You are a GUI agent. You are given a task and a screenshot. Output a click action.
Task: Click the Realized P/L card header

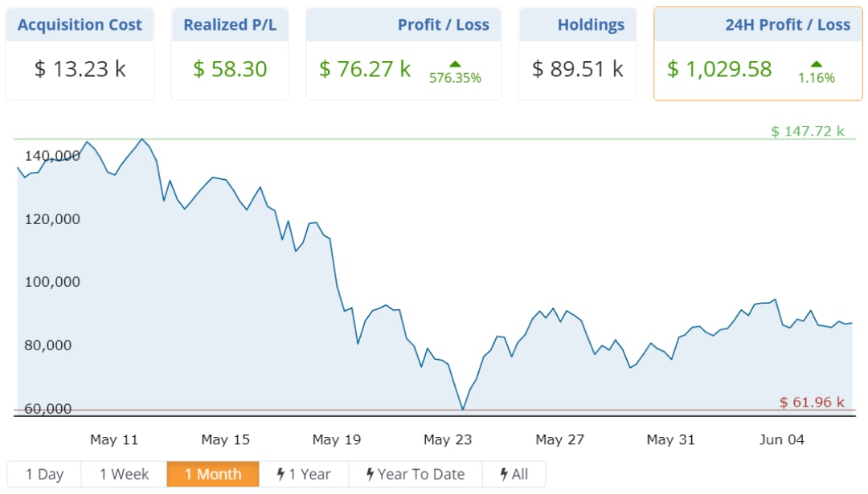pos(230,25)
